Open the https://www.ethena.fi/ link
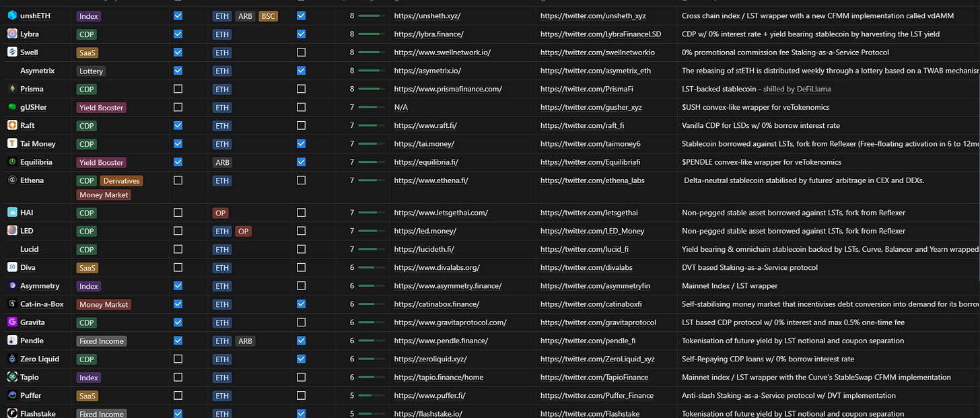Viewport: 980px width, 418px height. click(x=431, y=180)
